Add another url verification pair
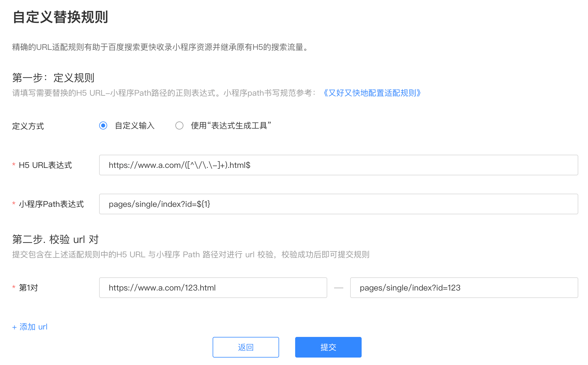This screenshot has width=588, height=365. click(x=30, y=326)
